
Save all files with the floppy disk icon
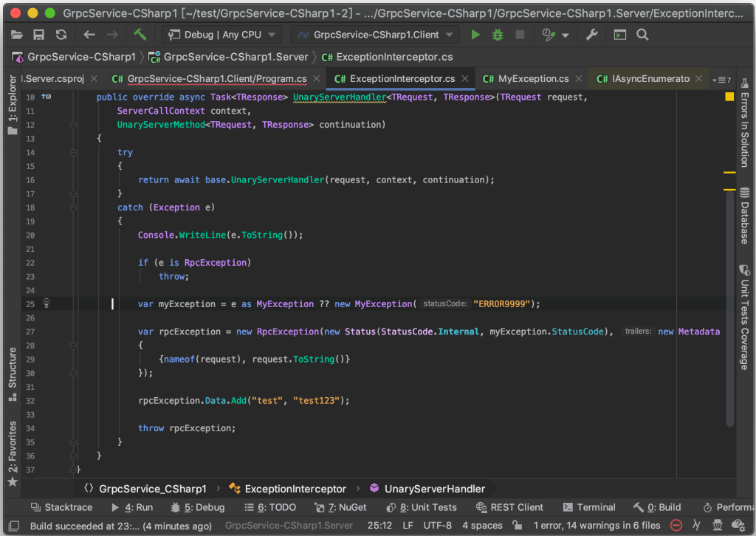(x=38, y=35)
